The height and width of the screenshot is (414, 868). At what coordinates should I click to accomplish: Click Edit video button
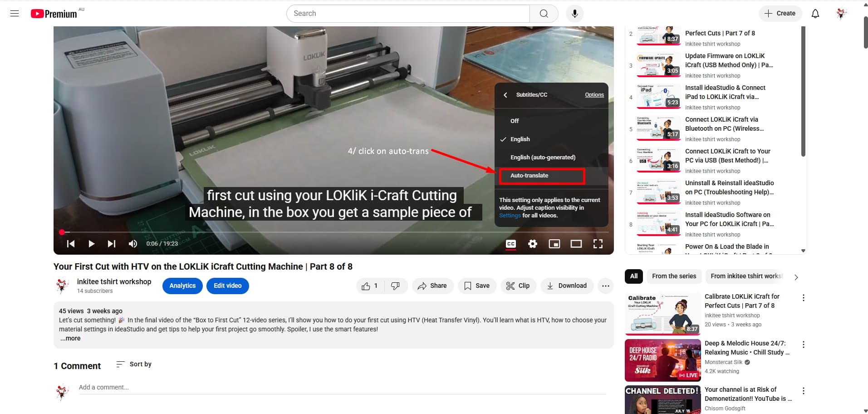click(x=228, y=286)
